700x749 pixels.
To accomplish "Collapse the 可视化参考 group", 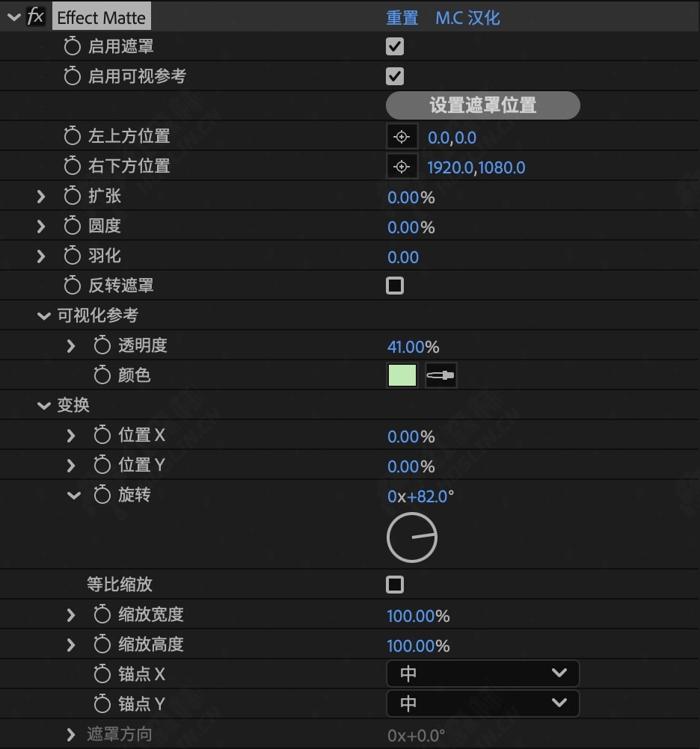I will [x=44, y=315].
